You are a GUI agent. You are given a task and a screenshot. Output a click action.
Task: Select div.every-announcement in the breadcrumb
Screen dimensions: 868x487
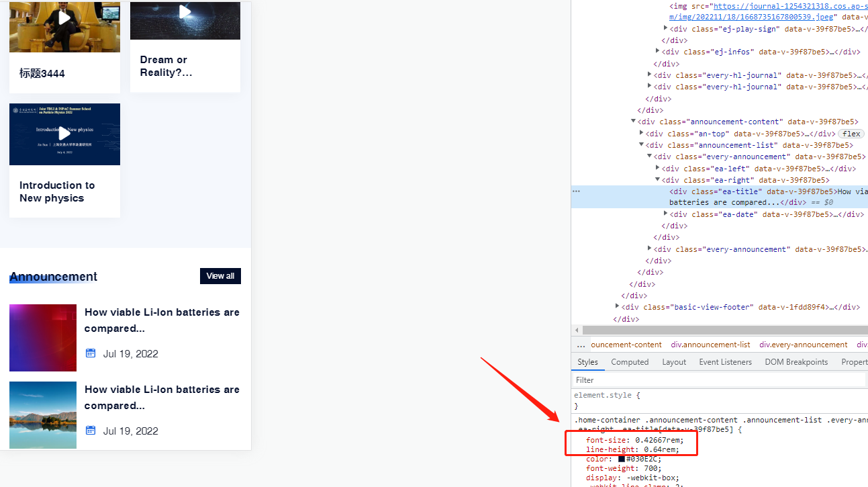point(804,345)
